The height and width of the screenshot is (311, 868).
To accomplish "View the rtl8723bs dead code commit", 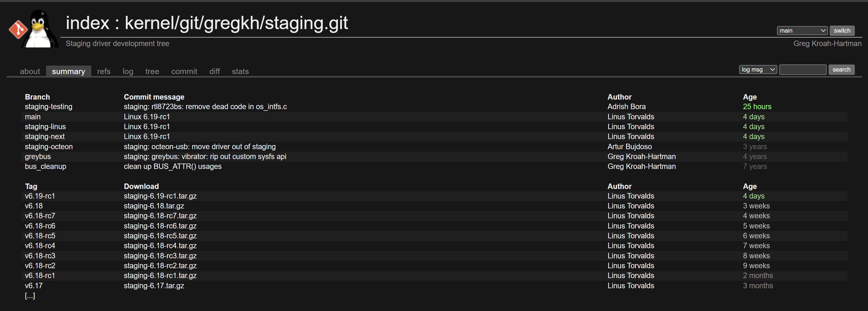I will [205, 107].
